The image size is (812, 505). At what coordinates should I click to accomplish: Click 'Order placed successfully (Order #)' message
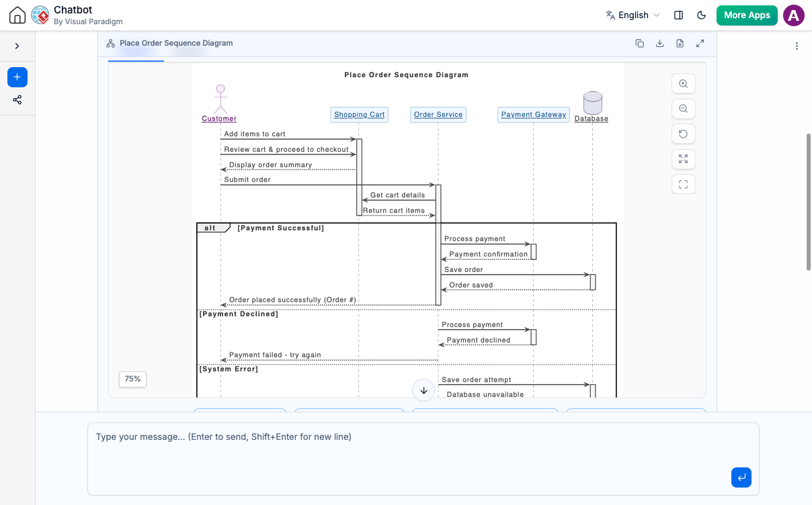point(292,300)
